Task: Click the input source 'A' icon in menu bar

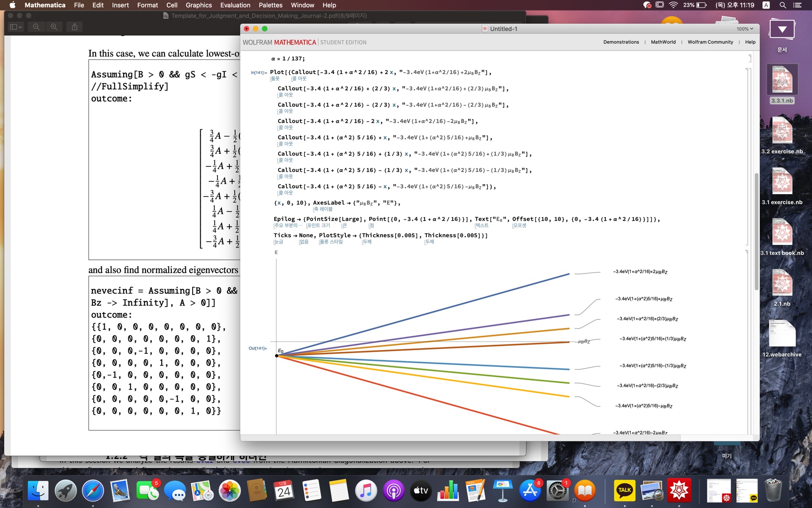Action: 766,5
